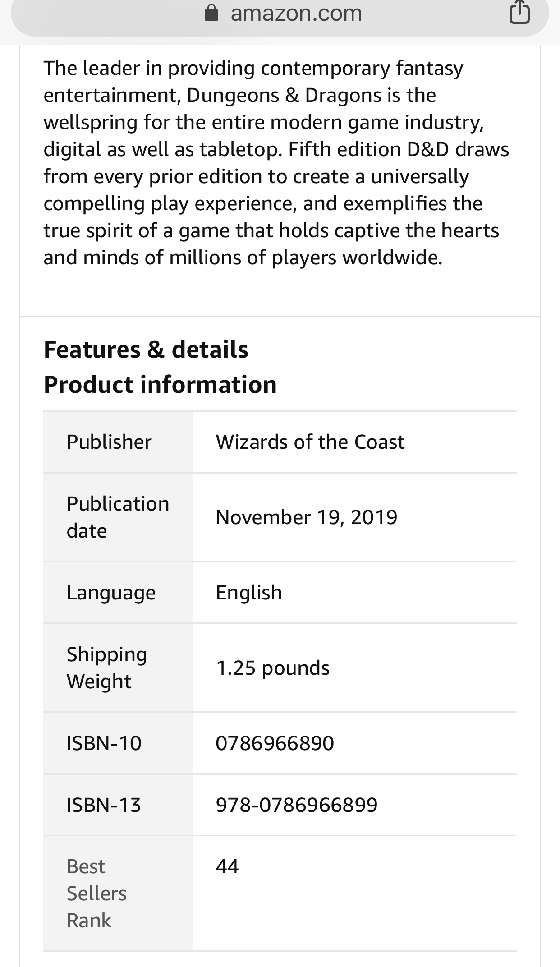This screenshot has width=560, height=967.
Task: Select the Language row label
Action: click(x=111, y=593)
